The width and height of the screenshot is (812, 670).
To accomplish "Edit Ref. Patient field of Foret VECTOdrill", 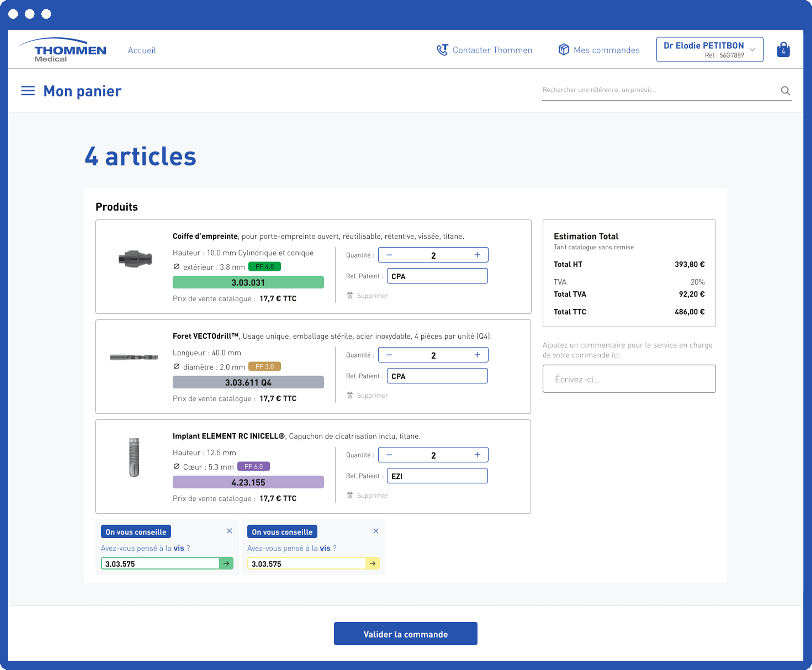I will (x=437, y=376).
